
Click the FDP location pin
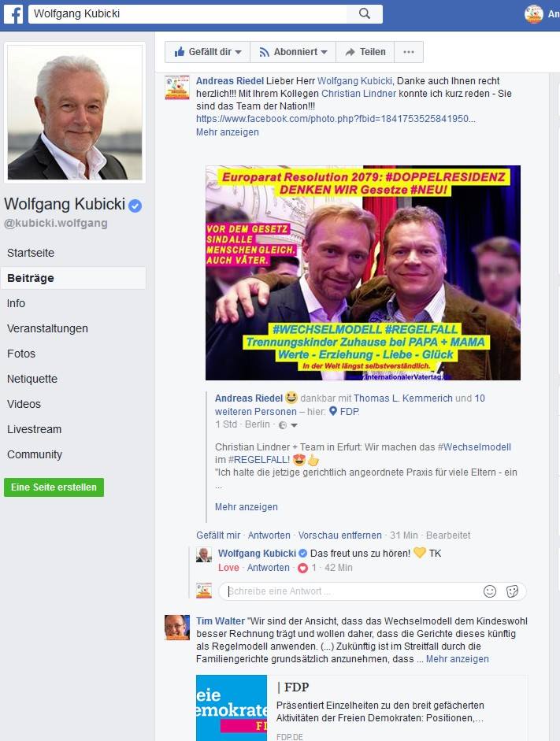[333, 411]
